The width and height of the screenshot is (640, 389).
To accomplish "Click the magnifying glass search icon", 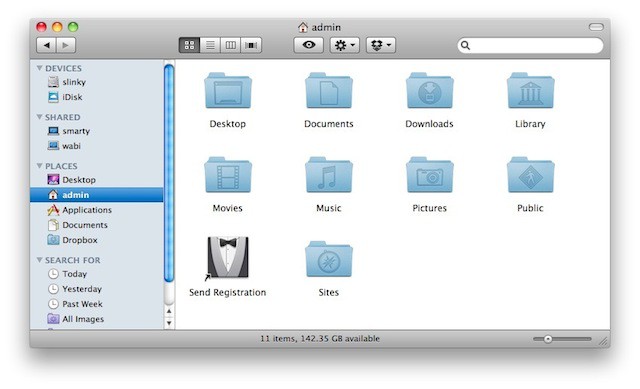I will tap(465, 45).
